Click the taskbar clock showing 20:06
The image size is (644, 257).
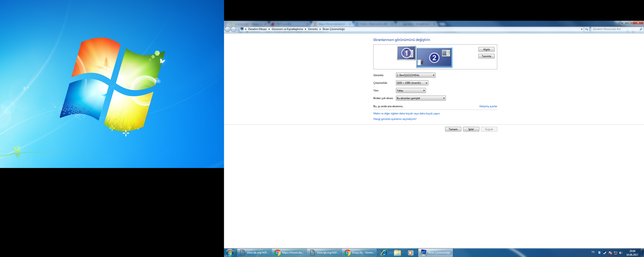click(632, 253)
